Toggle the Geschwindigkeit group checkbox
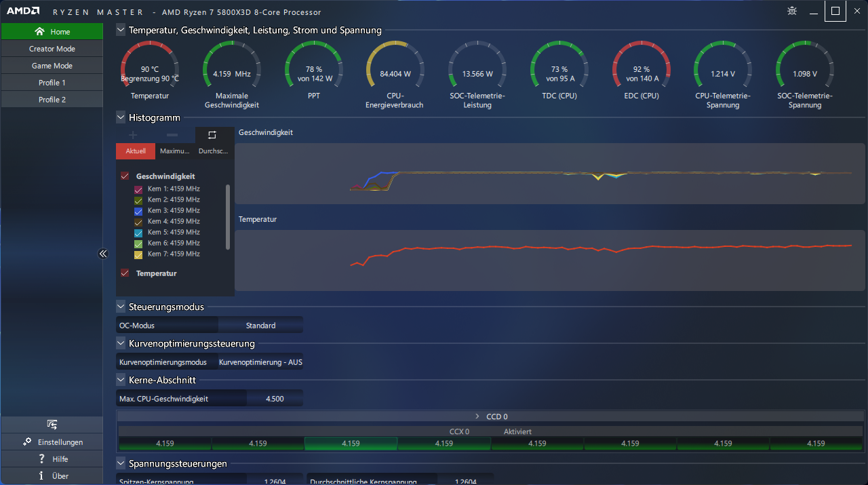868x485 pixels. click(x=125, y=176)
